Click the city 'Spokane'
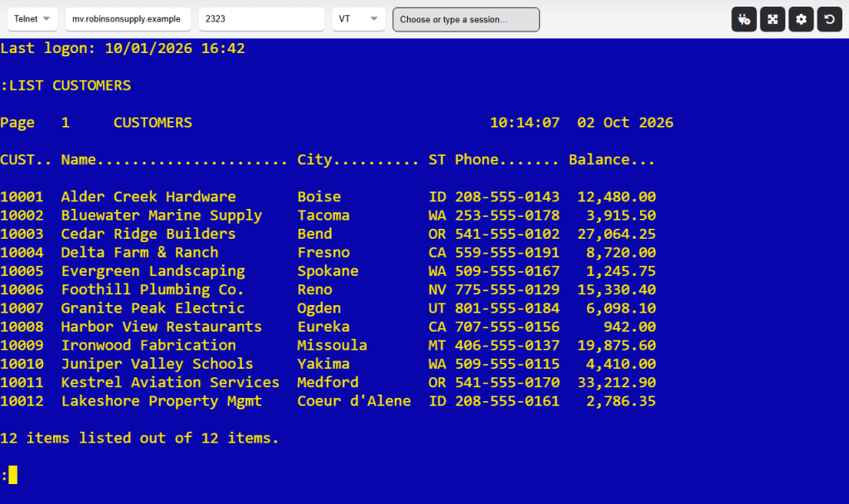Screen dimensions: 849x504 327,271
